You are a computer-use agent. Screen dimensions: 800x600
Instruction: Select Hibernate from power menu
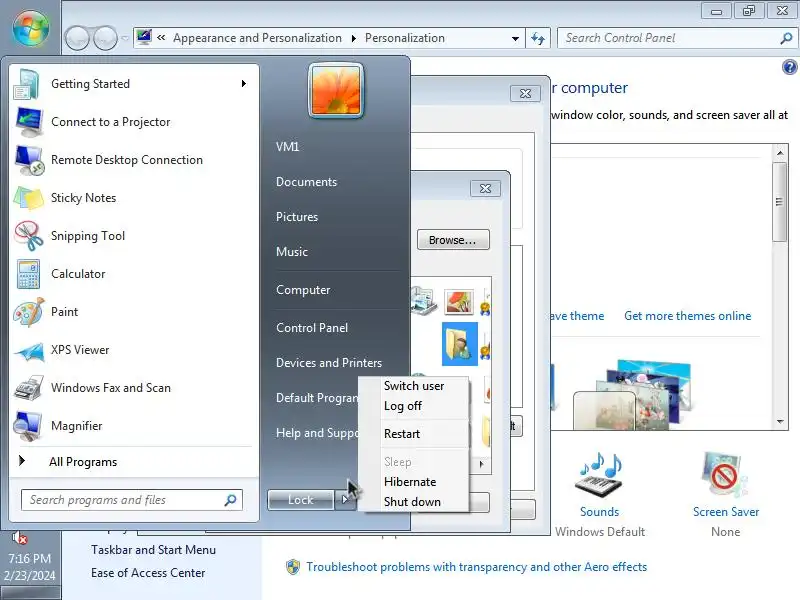click(414, 482)
